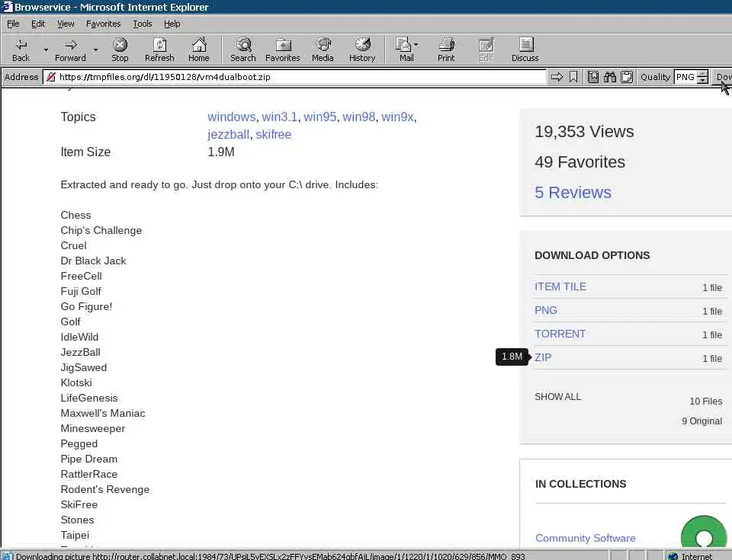Screen dimensions: 732x560
Task: Print the current page
Action: click(x=446, y=50)
